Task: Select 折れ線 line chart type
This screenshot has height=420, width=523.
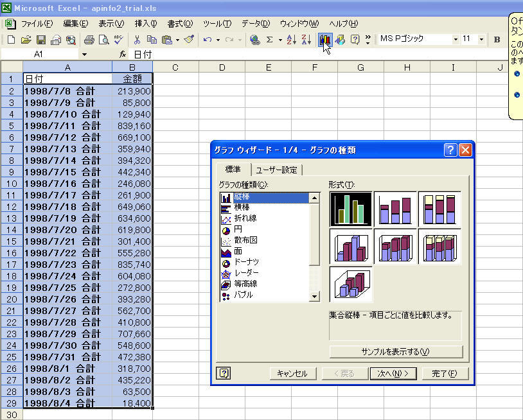Action: click(245, 218)
